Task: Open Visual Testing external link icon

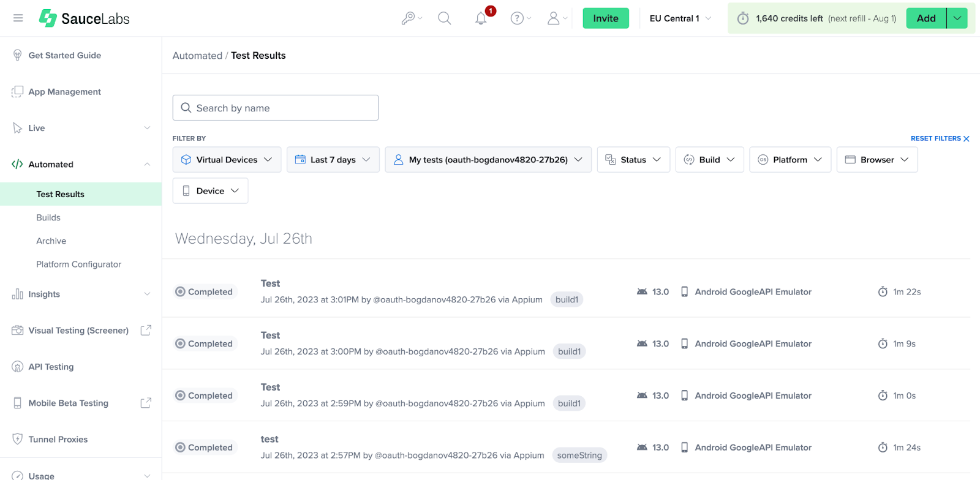Action: point(146,331)
